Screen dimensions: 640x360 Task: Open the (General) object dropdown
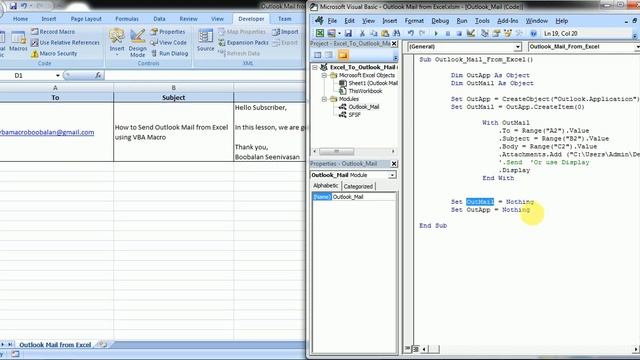[x=518, y=47]
